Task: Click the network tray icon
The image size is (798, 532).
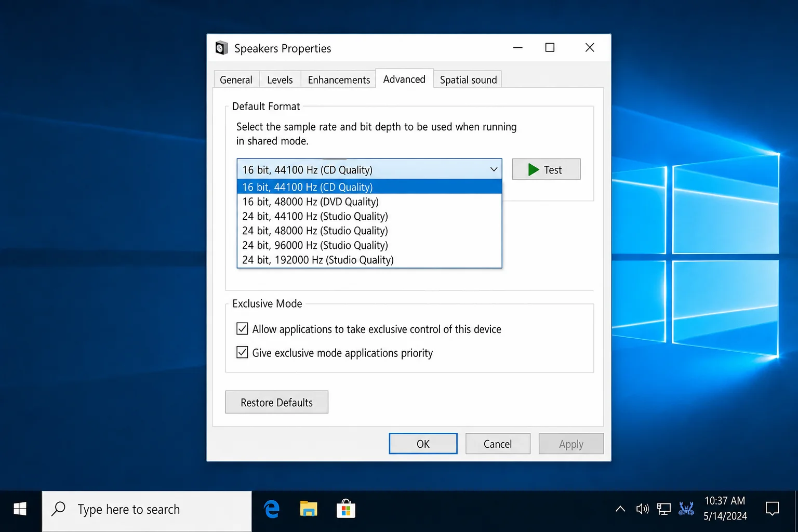Action: pos(664,509)
